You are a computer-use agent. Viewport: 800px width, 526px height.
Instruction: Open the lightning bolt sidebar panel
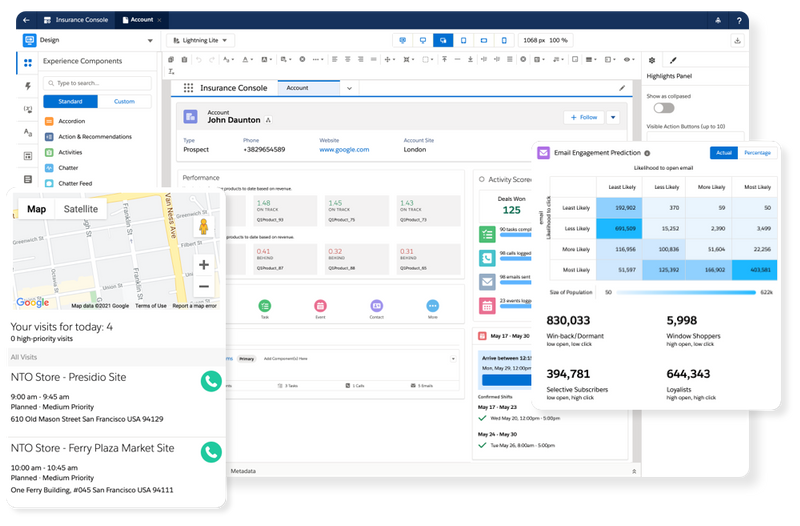tap(28, 86)
